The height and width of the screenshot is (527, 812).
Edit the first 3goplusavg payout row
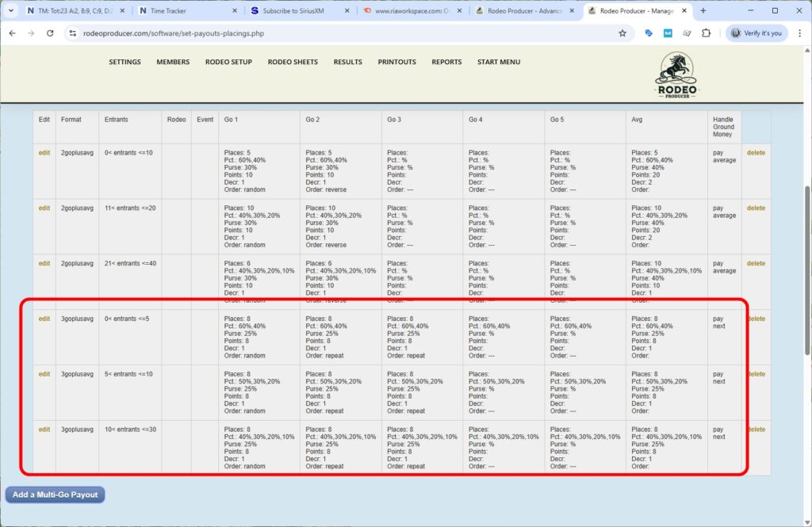click(x=44, y=318)
